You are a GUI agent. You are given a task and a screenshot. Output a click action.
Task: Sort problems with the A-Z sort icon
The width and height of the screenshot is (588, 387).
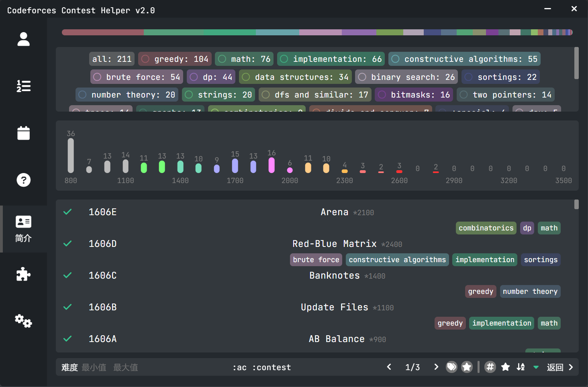tap(521, 367)
